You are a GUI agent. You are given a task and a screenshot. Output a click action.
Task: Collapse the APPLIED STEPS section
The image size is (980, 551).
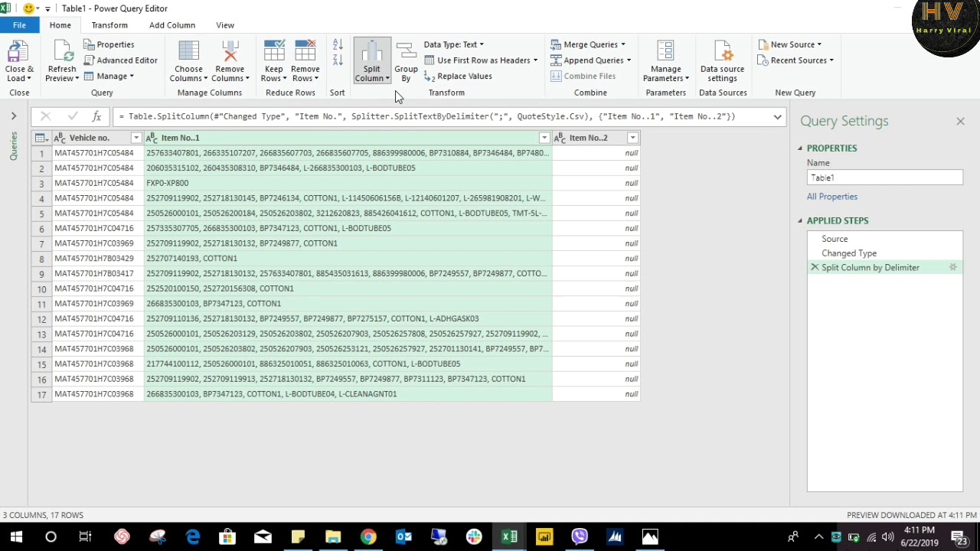(x=800, y=220)
